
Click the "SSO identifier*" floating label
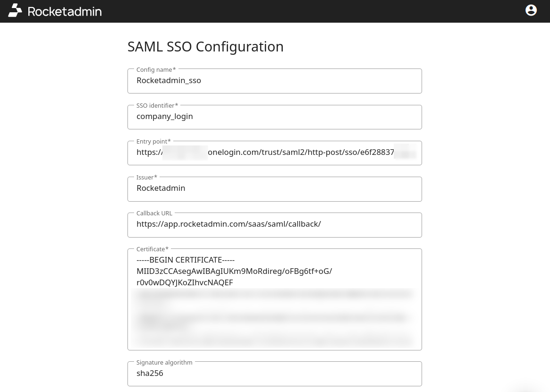click(157, 105)
